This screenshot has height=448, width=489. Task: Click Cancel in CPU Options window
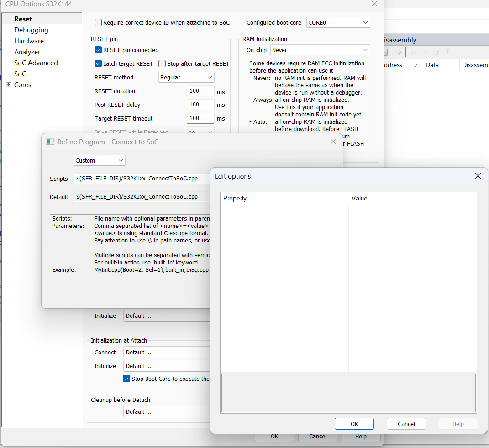(x=317, y=437)
